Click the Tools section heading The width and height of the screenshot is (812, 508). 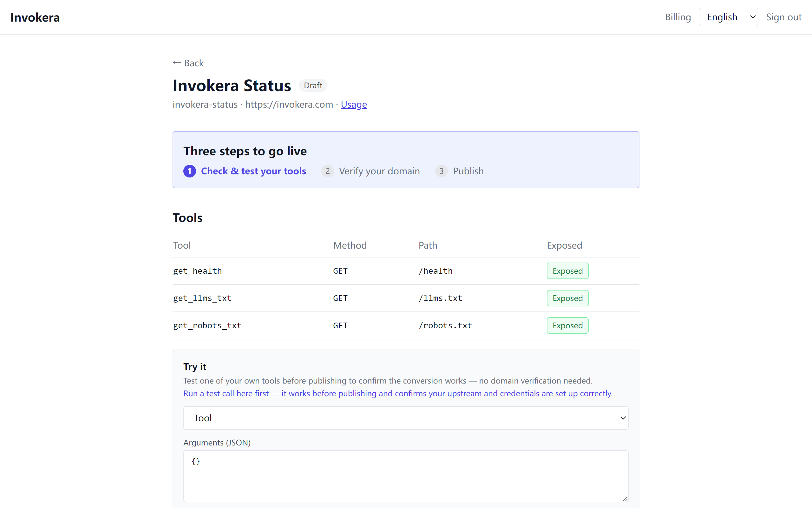pos(187,218)
